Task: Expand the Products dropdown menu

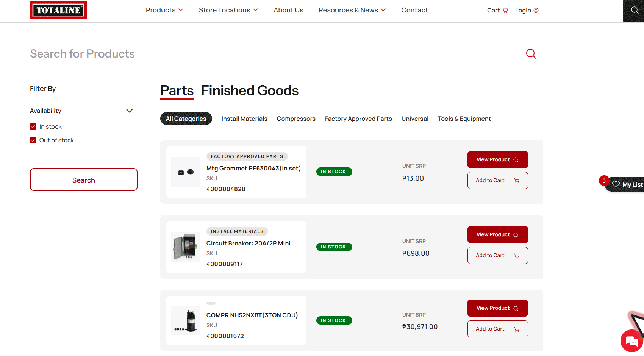Action: tap(164, 10)
